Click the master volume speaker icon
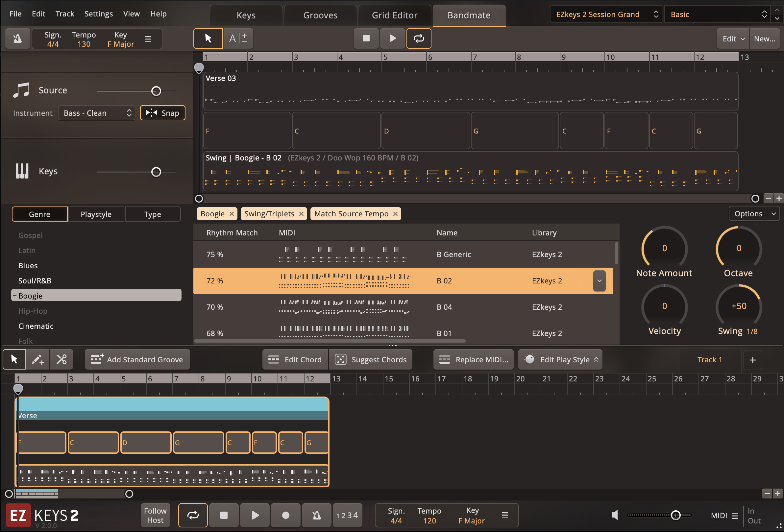 pos(615,515)
